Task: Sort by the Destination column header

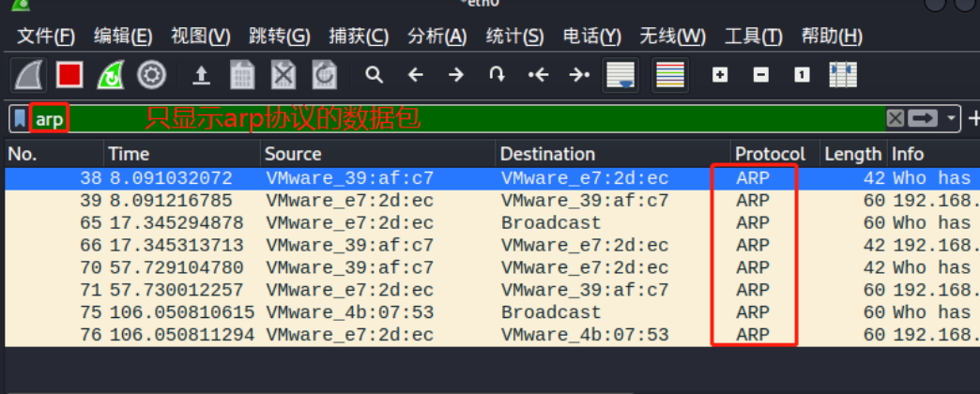Action: (613, 154)
